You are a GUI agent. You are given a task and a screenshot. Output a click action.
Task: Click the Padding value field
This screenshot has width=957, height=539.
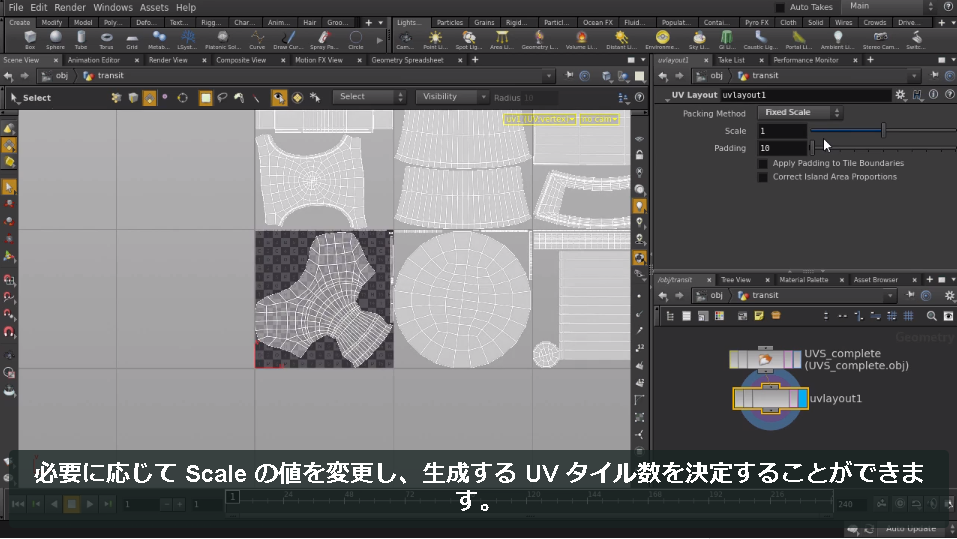coord(782,148)
